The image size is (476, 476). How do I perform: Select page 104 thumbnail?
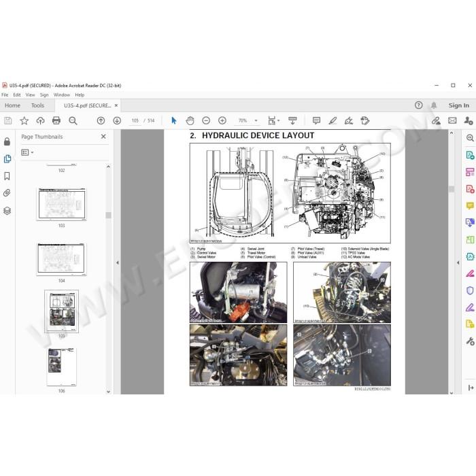point(61,259)
